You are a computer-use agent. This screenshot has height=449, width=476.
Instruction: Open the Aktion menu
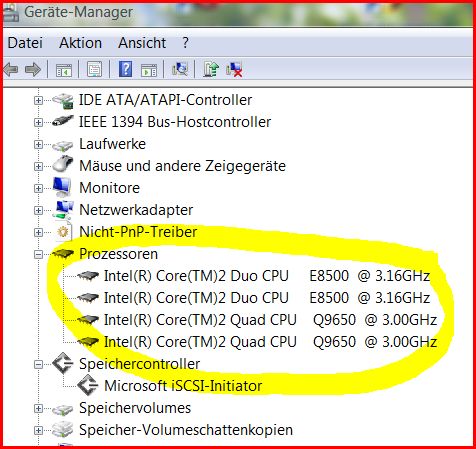81,43
